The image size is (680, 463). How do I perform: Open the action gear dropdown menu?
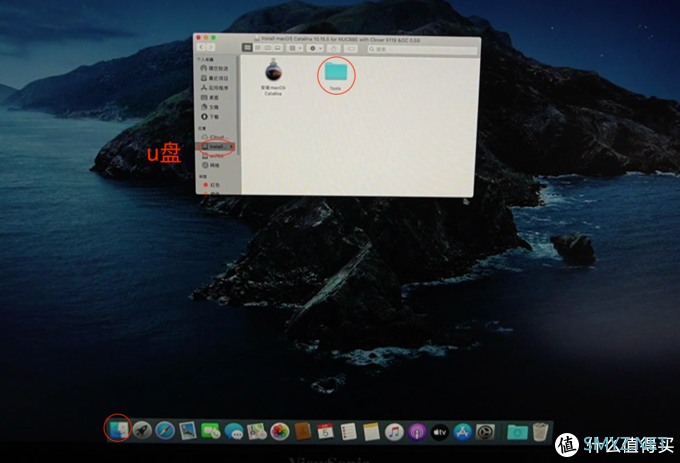point(315,48)
